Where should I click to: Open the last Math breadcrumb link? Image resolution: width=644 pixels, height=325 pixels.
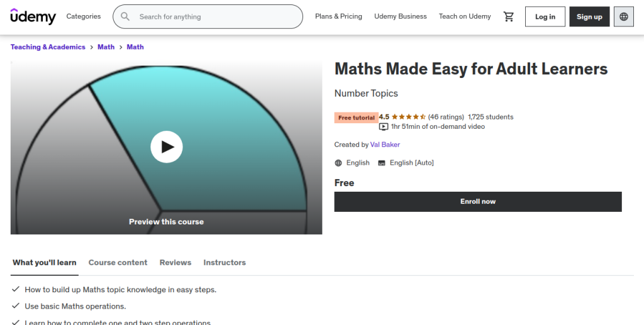(135, 47)
